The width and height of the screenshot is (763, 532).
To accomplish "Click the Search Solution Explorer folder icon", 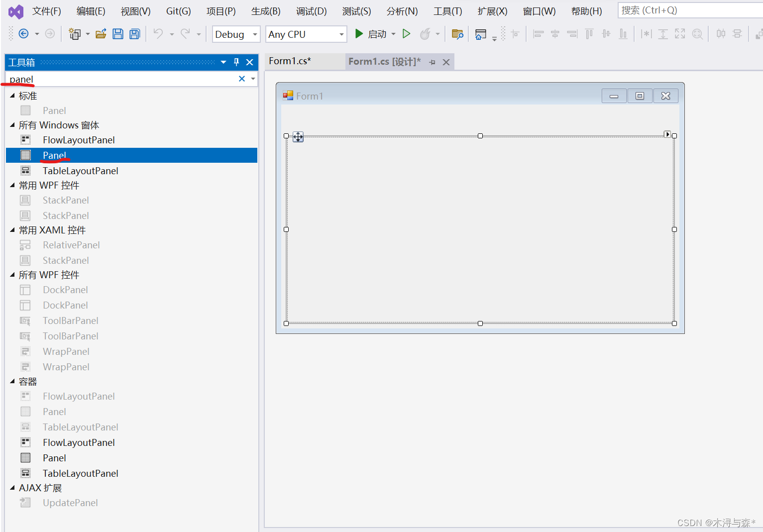I will point(457,33).
